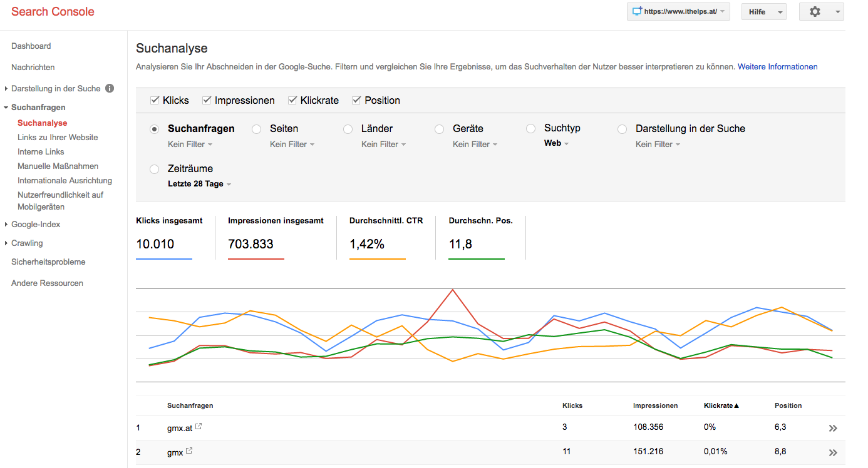Open external link icon for gmx.at
868x468 pixels.
coord(199,427)
